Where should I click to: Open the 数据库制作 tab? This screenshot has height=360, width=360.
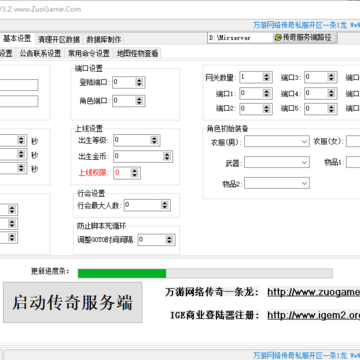(103, 39)
